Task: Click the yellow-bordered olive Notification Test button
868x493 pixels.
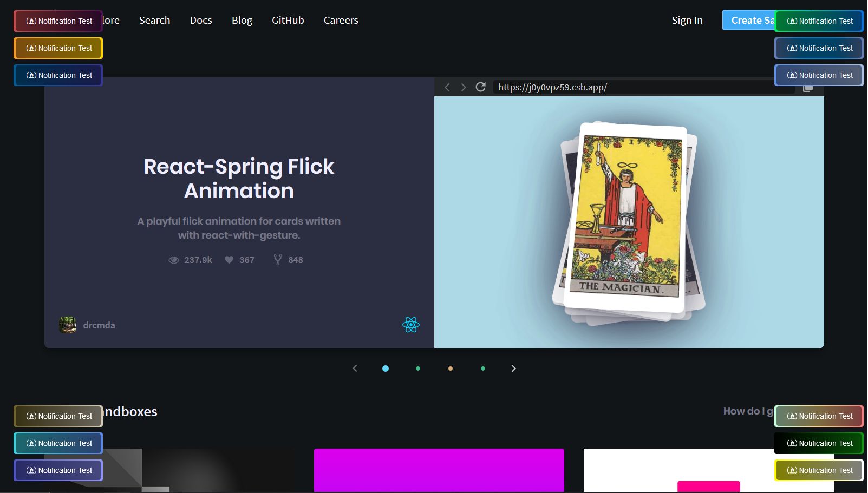Action: [819, 470]
